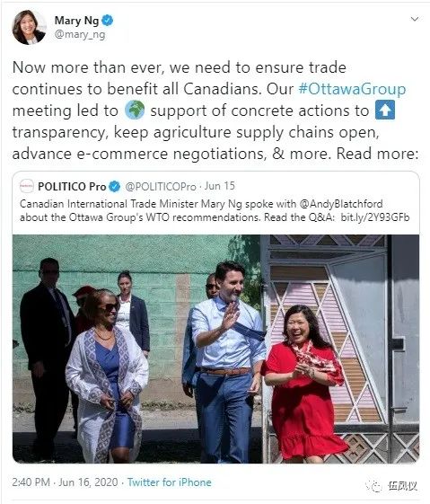Click the Jun 15 quoted tweet date

tap(220, 186)
